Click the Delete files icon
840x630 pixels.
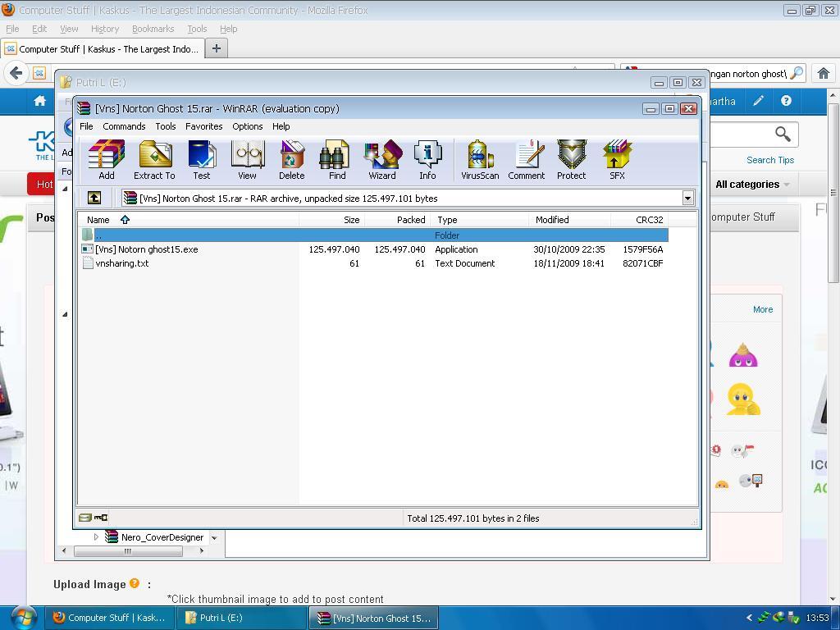coord(291,159)
